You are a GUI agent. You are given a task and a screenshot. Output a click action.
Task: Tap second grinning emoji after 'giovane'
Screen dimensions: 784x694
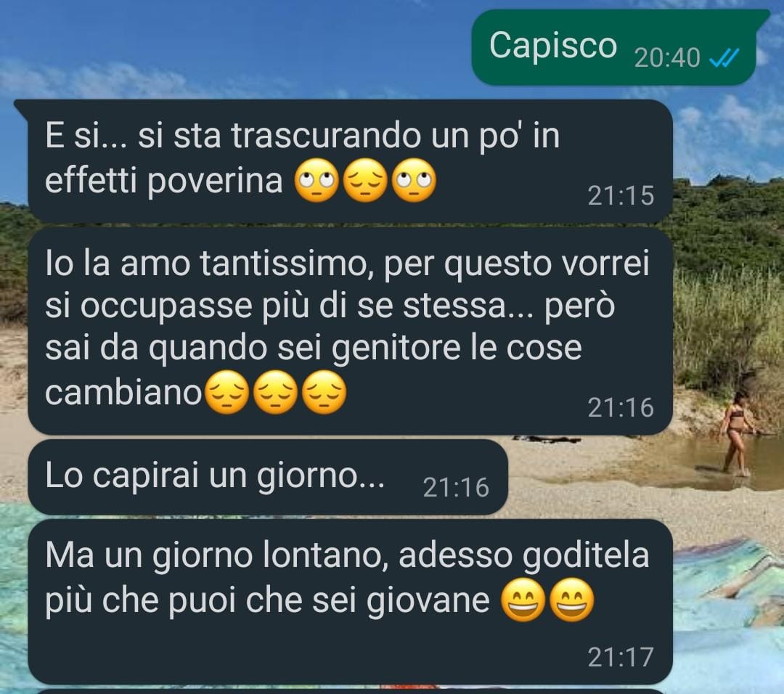click(571, 600)
